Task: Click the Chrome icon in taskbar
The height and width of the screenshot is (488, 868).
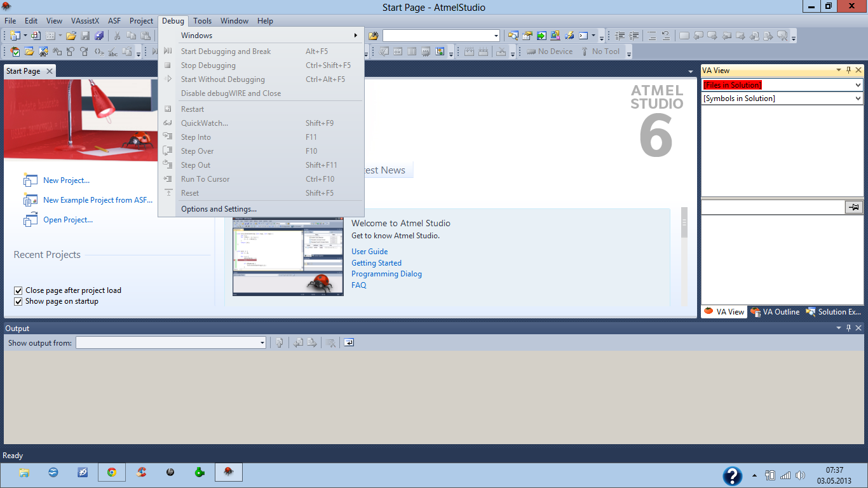Action: (112, 472)
